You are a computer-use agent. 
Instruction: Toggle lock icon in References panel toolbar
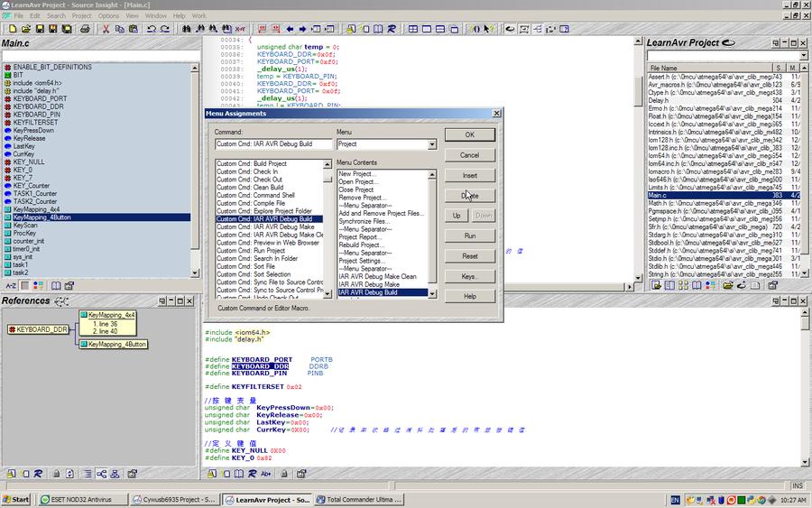(56, 473)
